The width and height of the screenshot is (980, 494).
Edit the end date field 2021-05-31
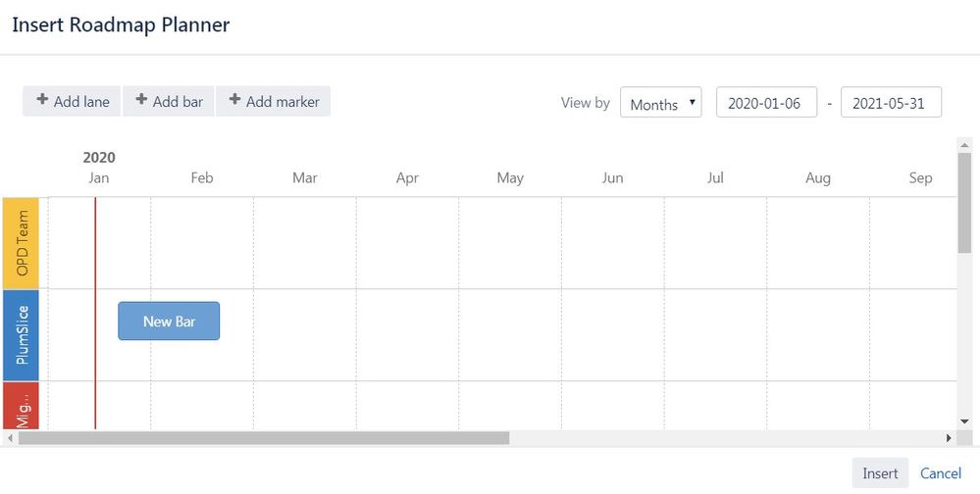pyautogui.click(x=891, y=103)
